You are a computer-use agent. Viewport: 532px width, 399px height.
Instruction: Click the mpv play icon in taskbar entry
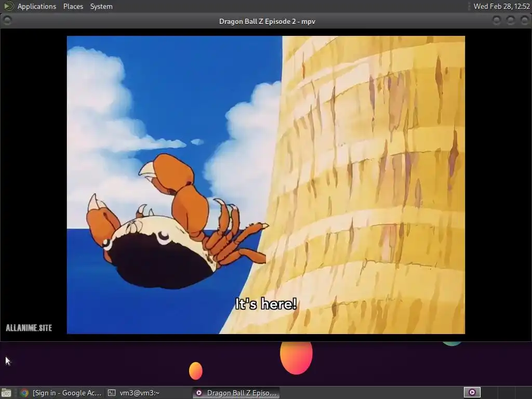click(x=199, y=393)
